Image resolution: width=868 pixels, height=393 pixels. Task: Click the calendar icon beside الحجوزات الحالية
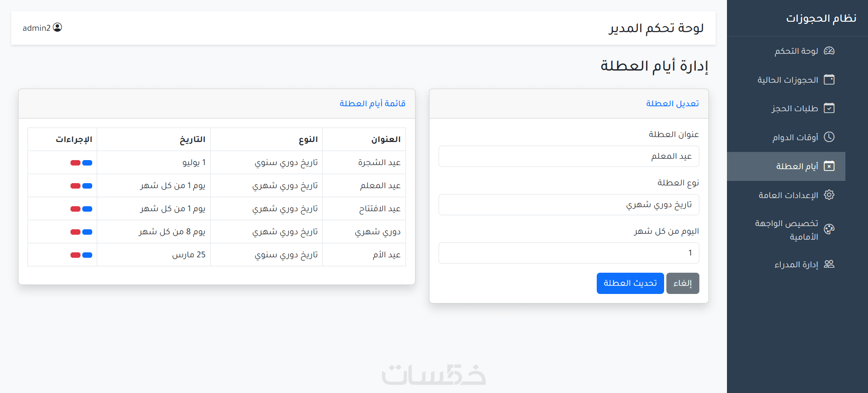829,80
